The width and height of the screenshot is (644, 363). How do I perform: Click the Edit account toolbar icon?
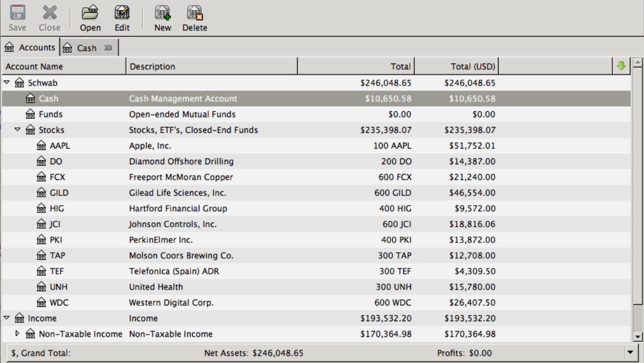pos(122,12)
